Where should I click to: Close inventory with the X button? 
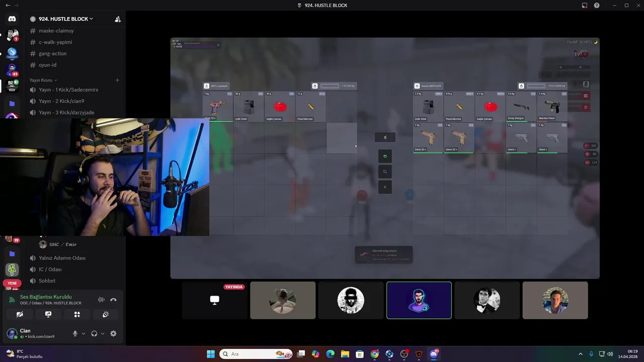click(385, 187)
